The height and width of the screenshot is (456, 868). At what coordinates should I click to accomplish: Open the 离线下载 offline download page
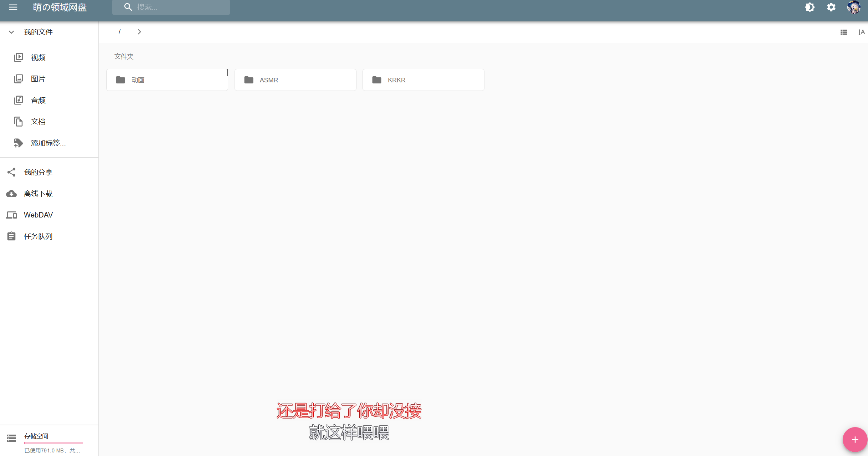38,194
